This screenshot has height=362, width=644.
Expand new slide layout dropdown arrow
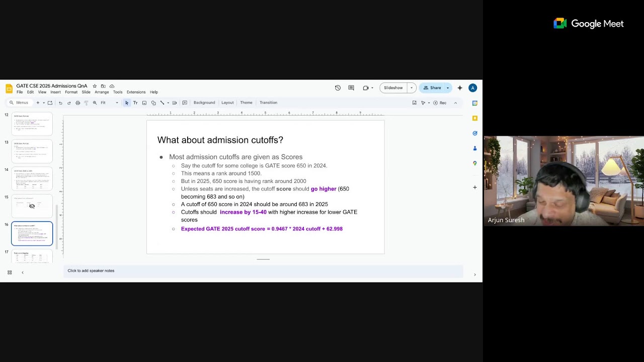[x=44, y=103]
